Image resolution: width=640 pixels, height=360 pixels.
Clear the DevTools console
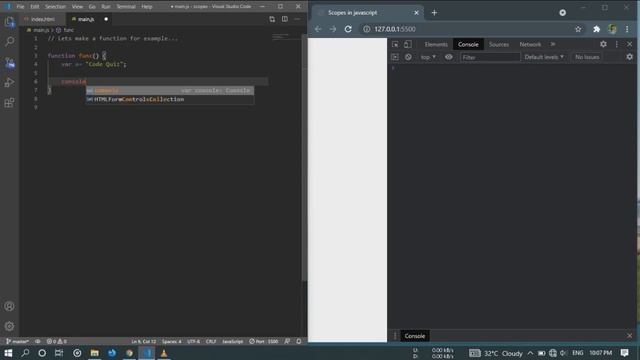[x=408, y=57]
